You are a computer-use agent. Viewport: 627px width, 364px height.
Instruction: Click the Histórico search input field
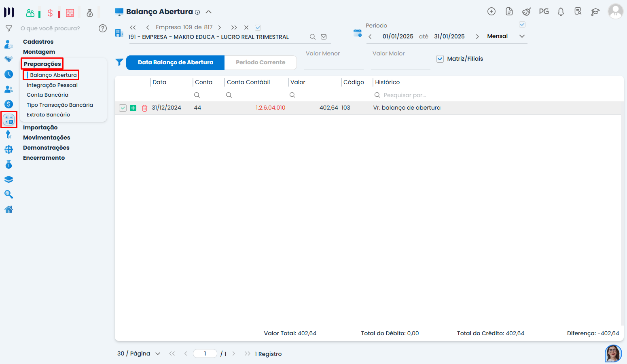(405, 95)
